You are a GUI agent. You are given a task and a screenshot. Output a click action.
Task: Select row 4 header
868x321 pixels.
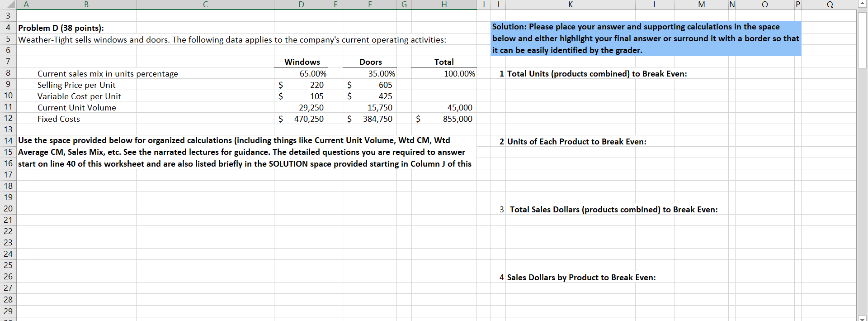pyautogui.click(x=8, y=28)
